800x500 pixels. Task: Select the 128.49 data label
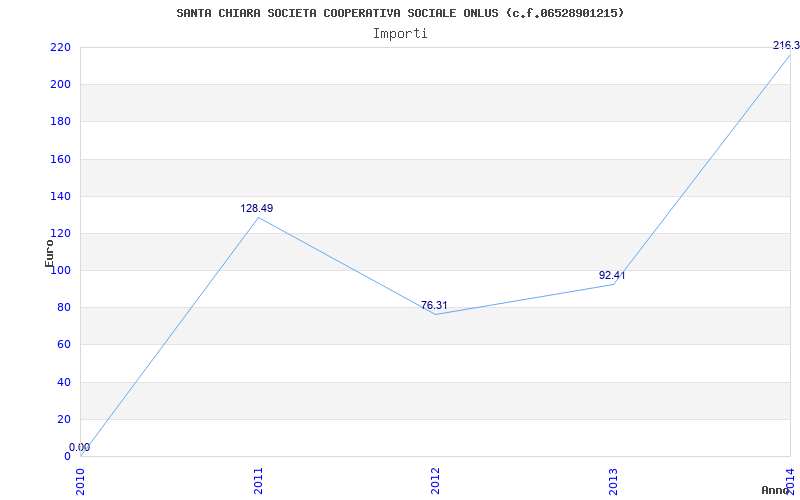click(x=257, y=208)
